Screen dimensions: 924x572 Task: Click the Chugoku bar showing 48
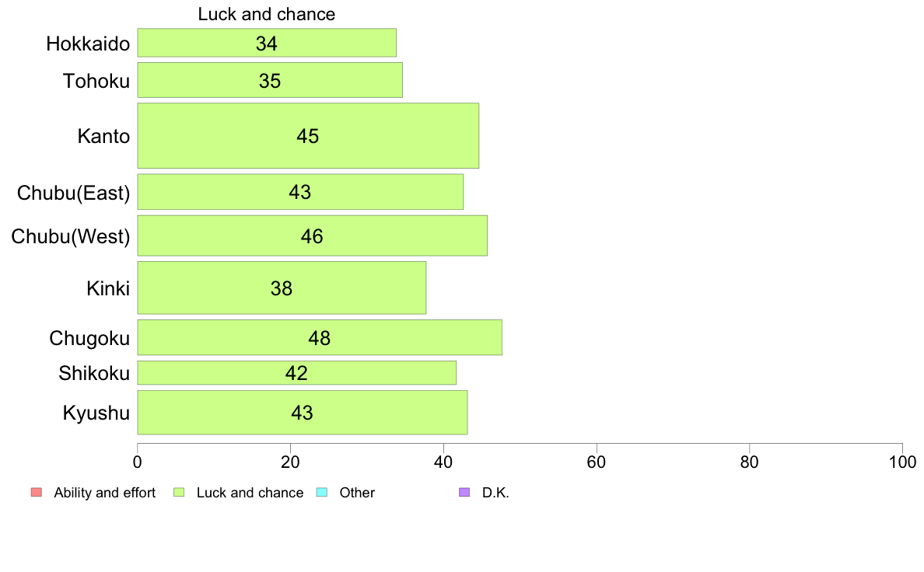320,337
